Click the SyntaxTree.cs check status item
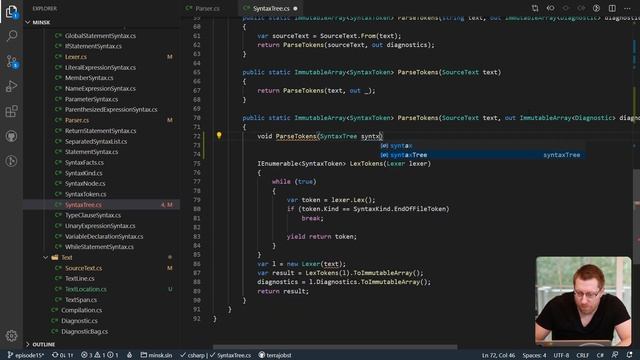This screenshot has height=360, width=640. tap(231, 355)
